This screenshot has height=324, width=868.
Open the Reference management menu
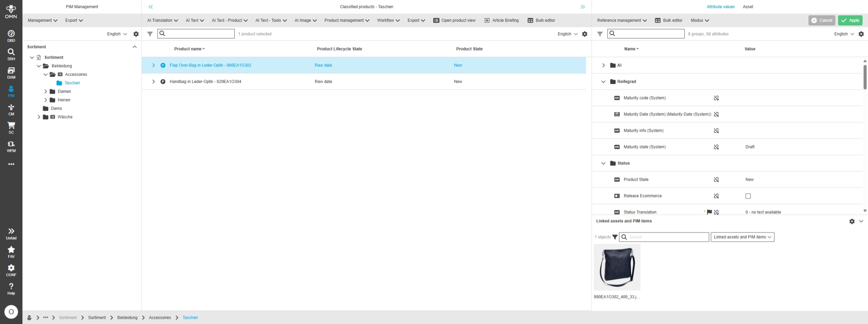[622, 20]
